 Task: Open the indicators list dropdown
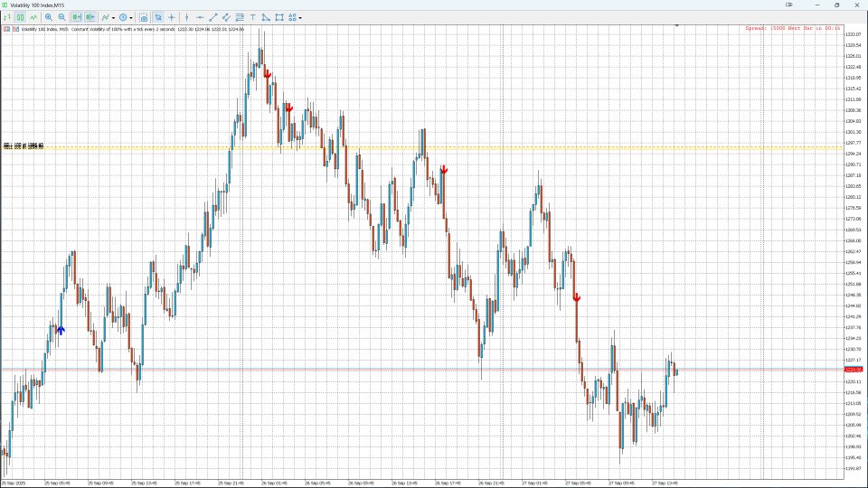click(x=108, y=17)
